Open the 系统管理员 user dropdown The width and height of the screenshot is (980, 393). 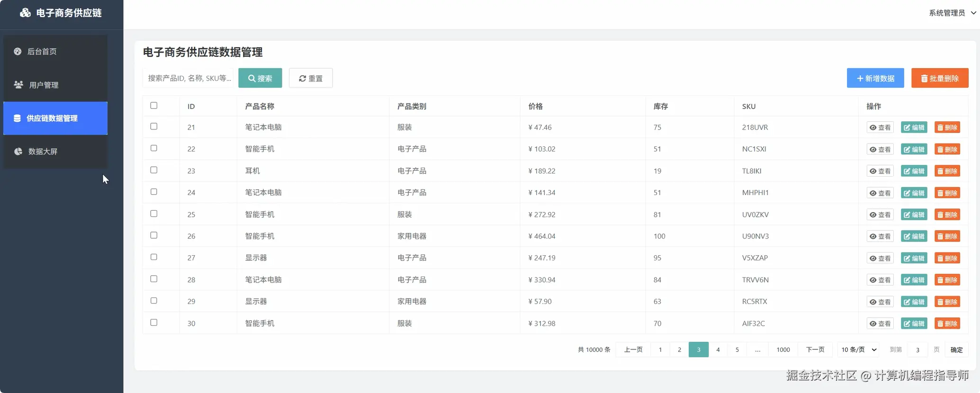[952, 13]
